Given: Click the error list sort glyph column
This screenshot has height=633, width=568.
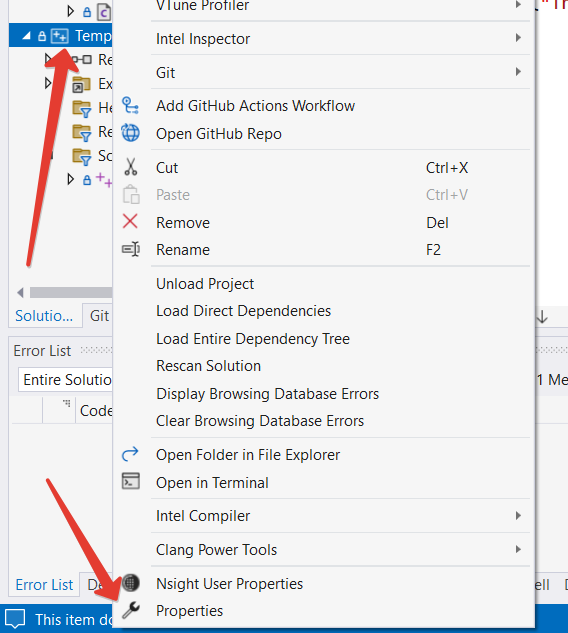Looking at the screenshot, I should (59, 410).
